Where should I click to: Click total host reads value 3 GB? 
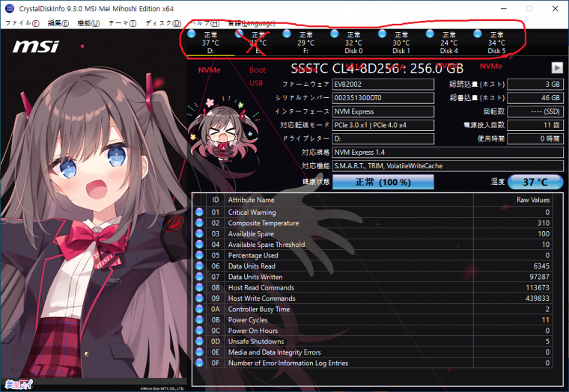(535, 84)
